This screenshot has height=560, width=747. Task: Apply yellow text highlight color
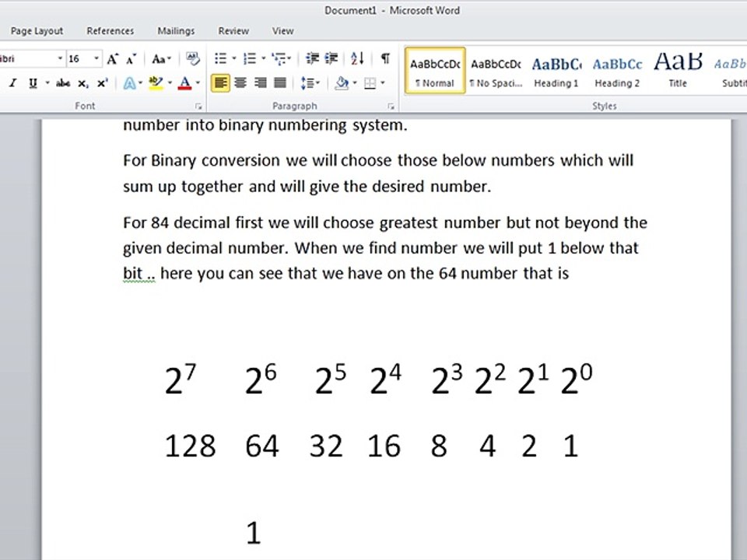156,83
